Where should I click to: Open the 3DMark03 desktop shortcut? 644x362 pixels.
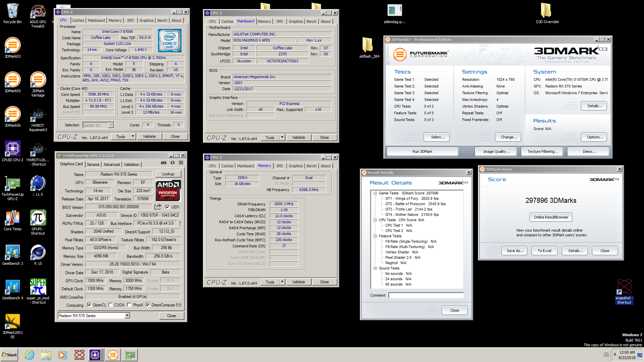(x=12, y=48)
